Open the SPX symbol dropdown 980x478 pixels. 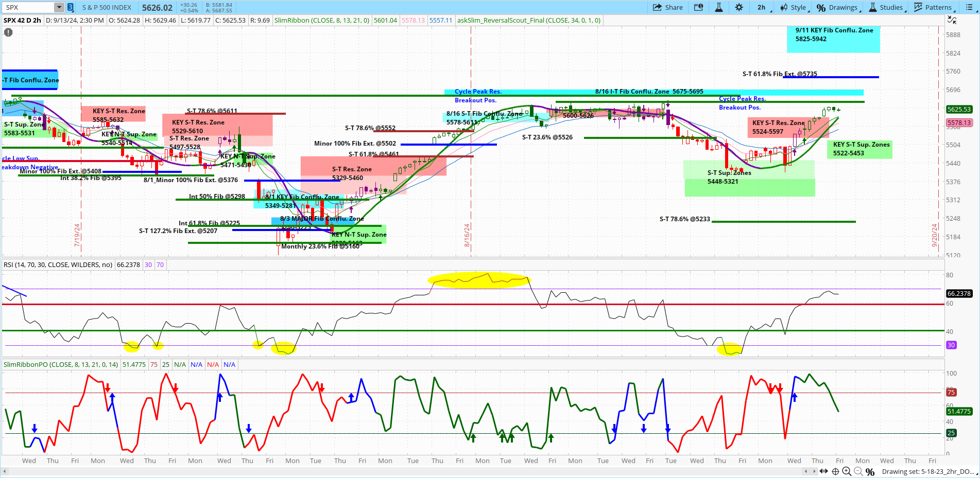[58, 7]
